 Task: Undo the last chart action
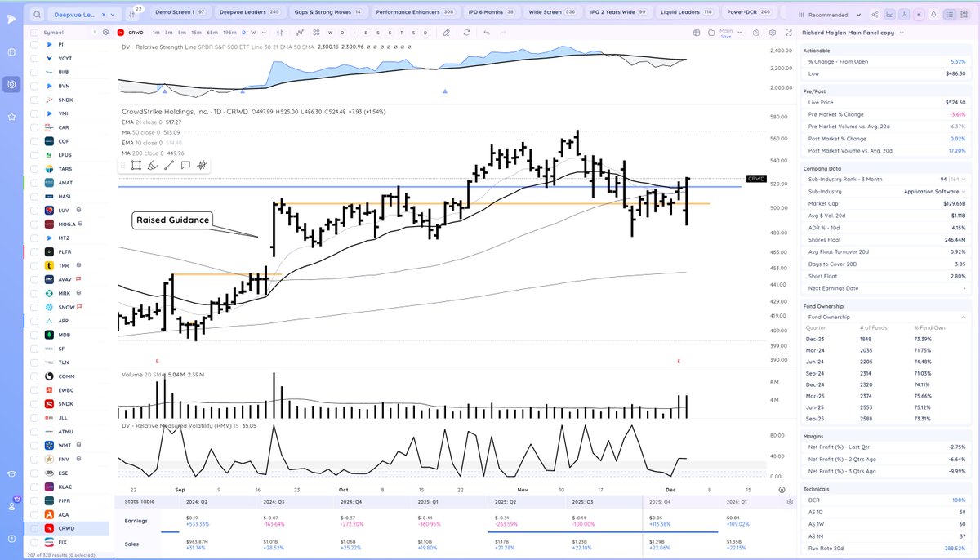click(486, 33)
